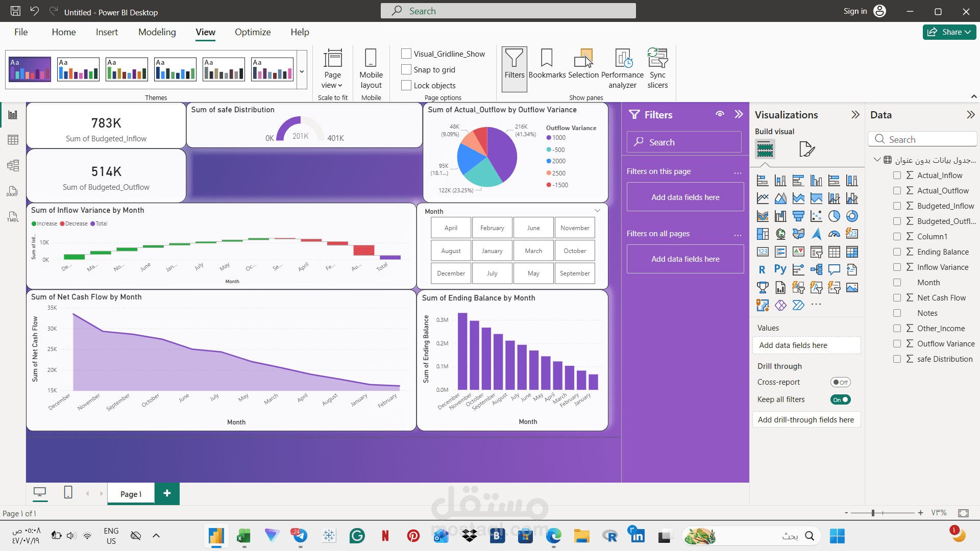Switch to Format visual tab icon
Image resolution: width=980 pixels, height=551 pixels.
pyautogui.click(x=806, y=149)
